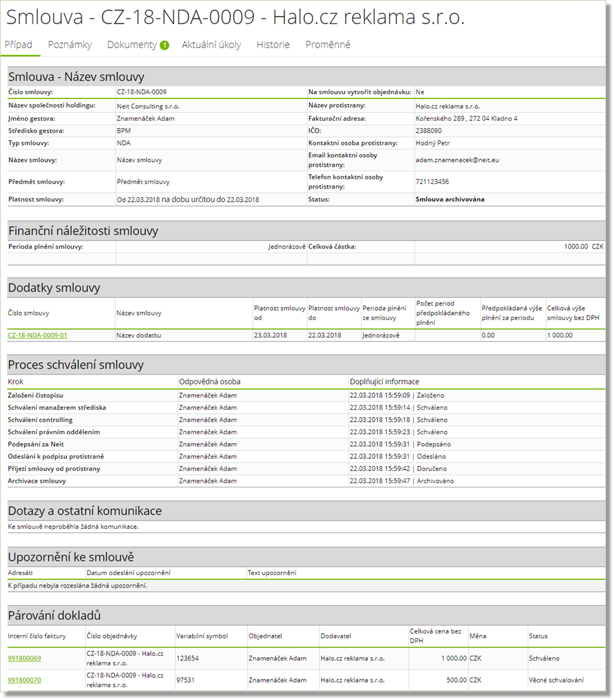Click the Finanční náležitosti smlouvy section header

click(x=83, y=230)
